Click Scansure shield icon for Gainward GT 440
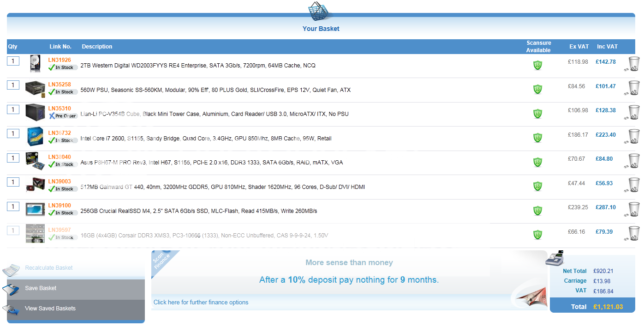 (537, 186)
